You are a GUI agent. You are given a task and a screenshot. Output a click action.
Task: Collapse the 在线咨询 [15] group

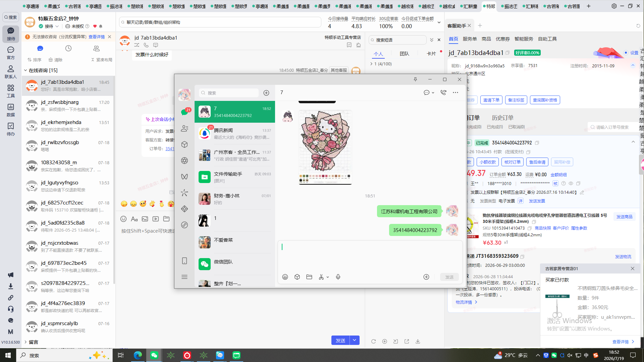tap(25, 70)
